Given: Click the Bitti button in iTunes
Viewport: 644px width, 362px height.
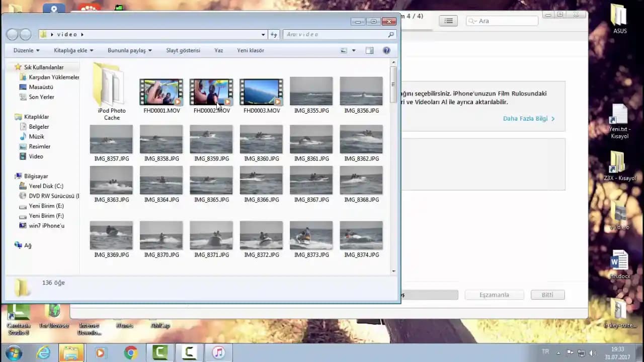Looking at the screenshot, I should (547, 295).
